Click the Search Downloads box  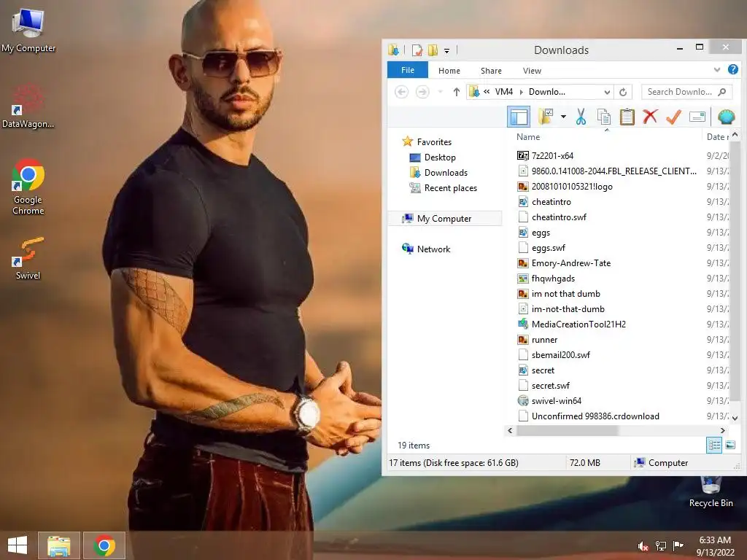tap(686, 92)
